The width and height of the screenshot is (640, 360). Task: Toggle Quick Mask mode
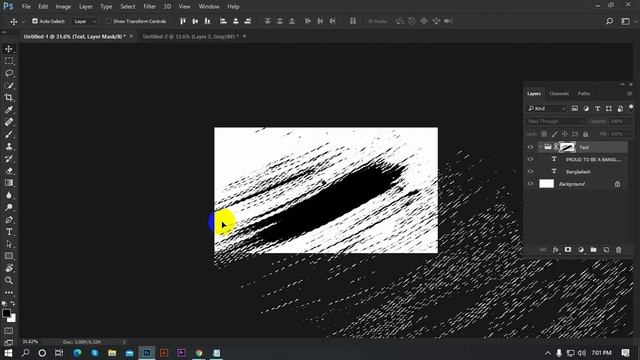coord(9,331)
